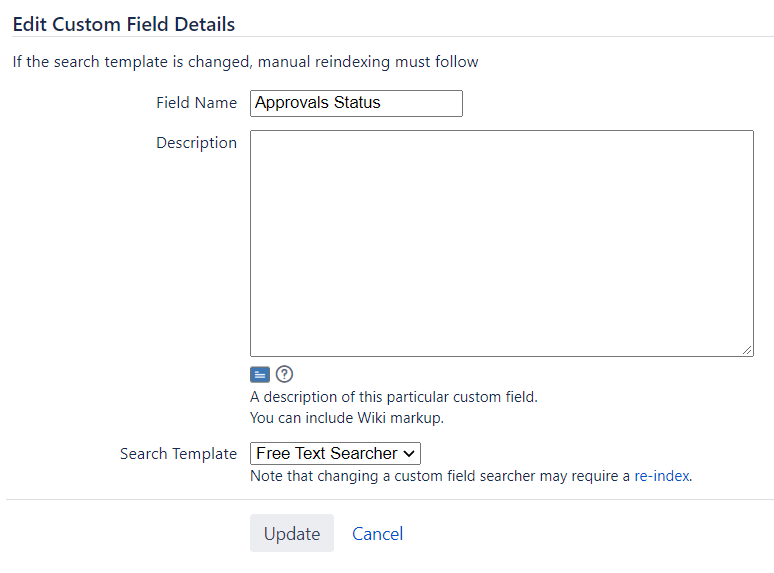Click the chevron on Free Text Searcher
Viewport: 774px width, 573px height.
409,454
